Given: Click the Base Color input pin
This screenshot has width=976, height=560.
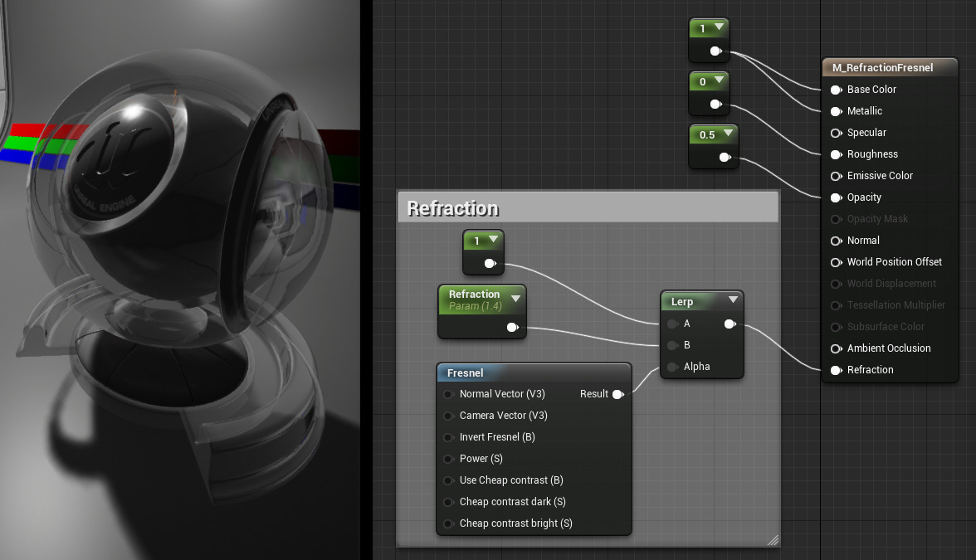Looking at the screenshot, I should pyautogui.click(x=836, y=90).
